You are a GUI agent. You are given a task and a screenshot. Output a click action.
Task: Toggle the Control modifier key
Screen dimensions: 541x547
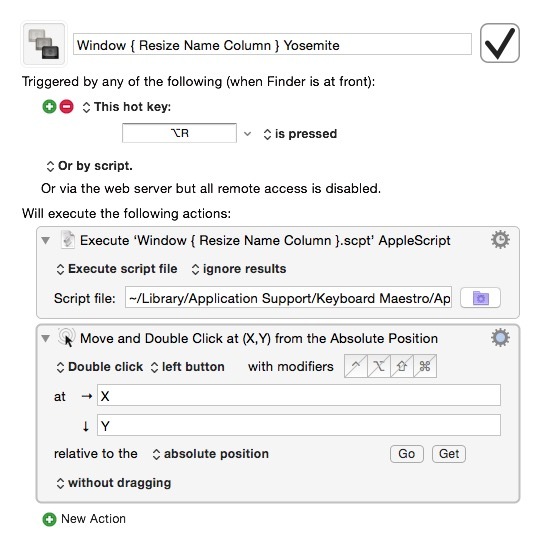[x=355, y=366]
